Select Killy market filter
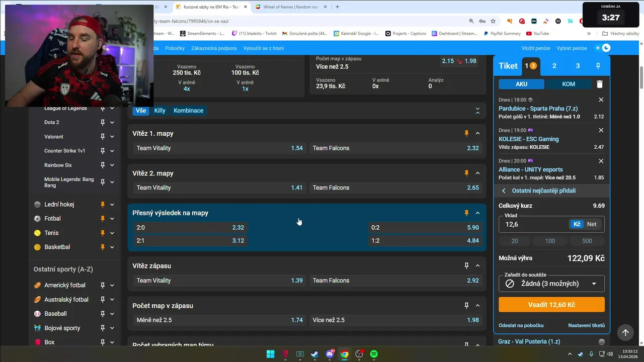Viewport: 644px width, 362px height. click(159, 111)
